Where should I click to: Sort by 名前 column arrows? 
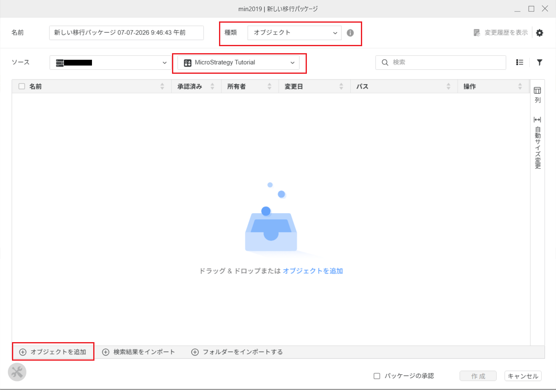(x=162, y=86)
